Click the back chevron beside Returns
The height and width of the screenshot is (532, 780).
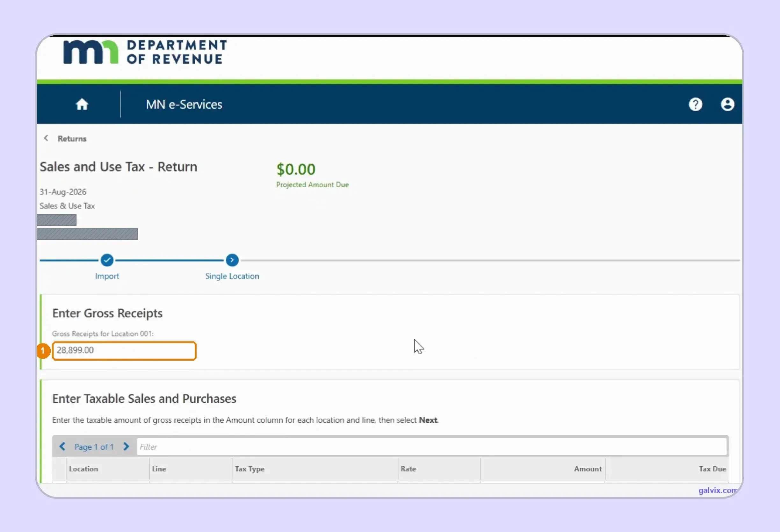(46, 138)
